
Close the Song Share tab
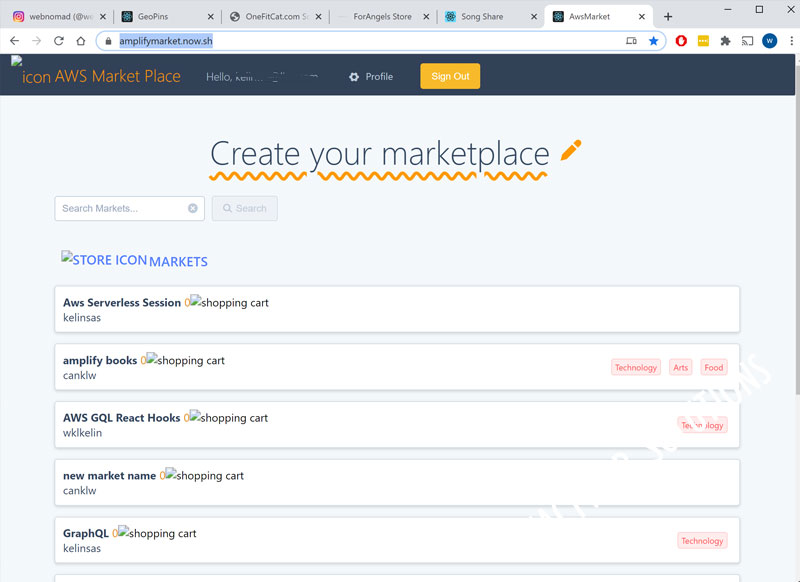[534, 17]
